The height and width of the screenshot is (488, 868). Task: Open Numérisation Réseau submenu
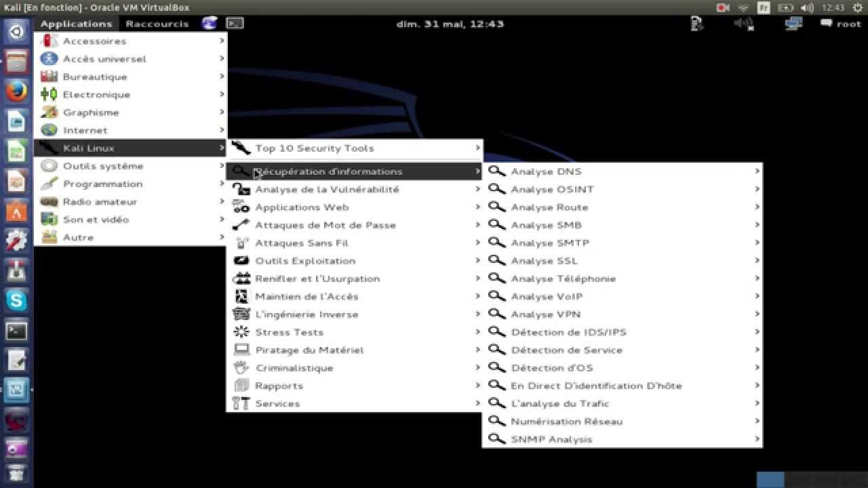coord(623,421)
